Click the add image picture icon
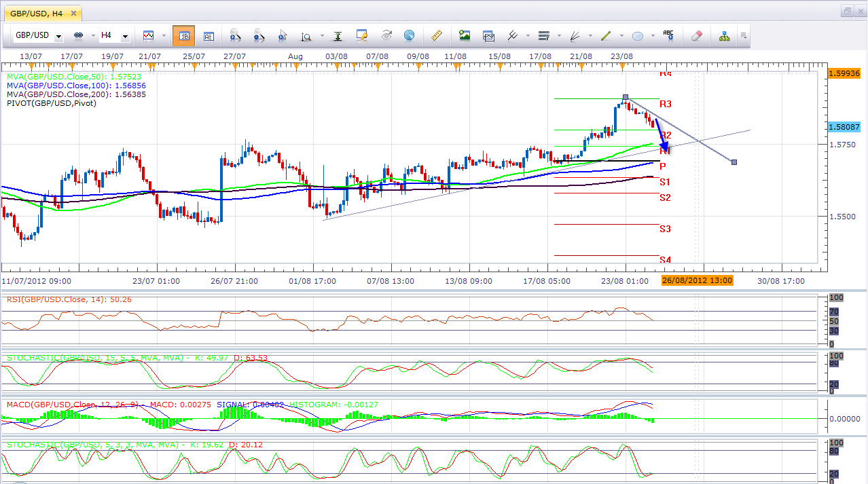The height and width of the screenshot is (484, 868). (465, 35)
